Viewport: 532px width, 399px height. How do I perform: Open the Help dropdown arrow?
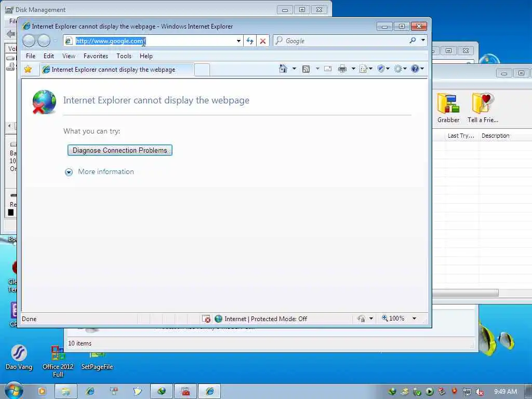click(x=422, y=69)
